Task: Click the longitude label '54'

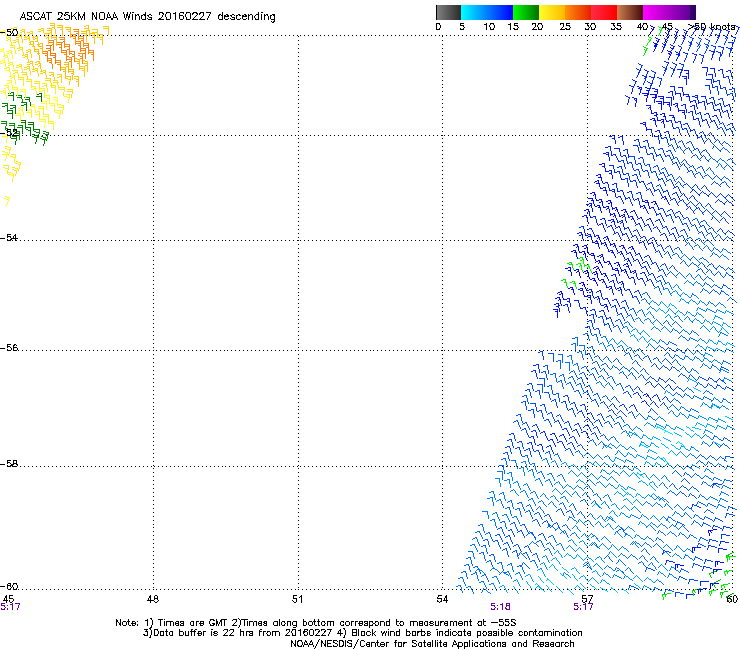Action: coord(442,599)
